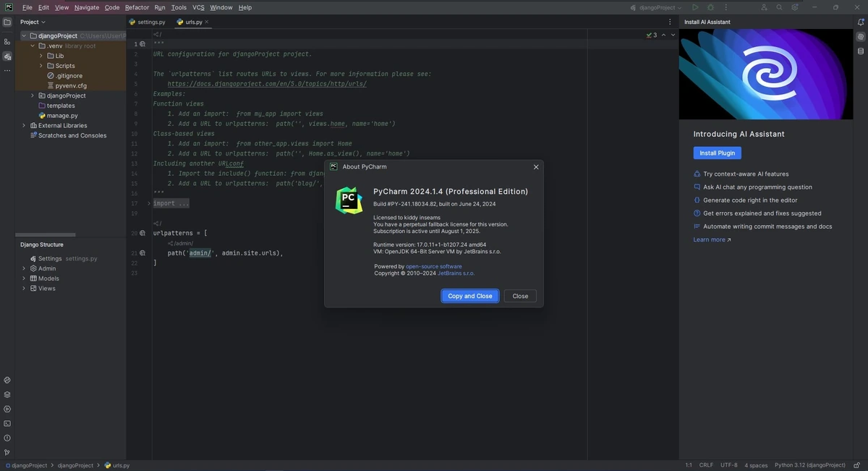Click the gutter URL icon on line 1
Image resolution: width=868 pixels, height=471 pixels.
click(x=142, y=44)
